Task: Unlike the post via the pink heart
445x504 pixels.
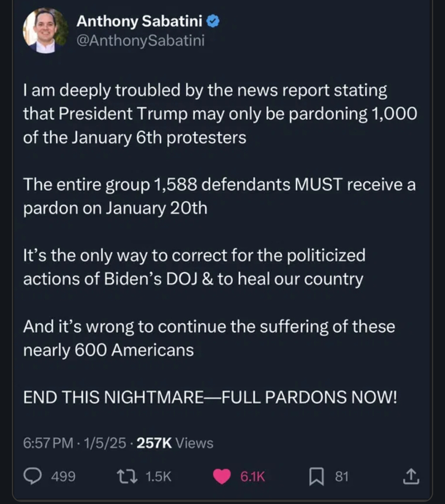Action: point(223,476)
